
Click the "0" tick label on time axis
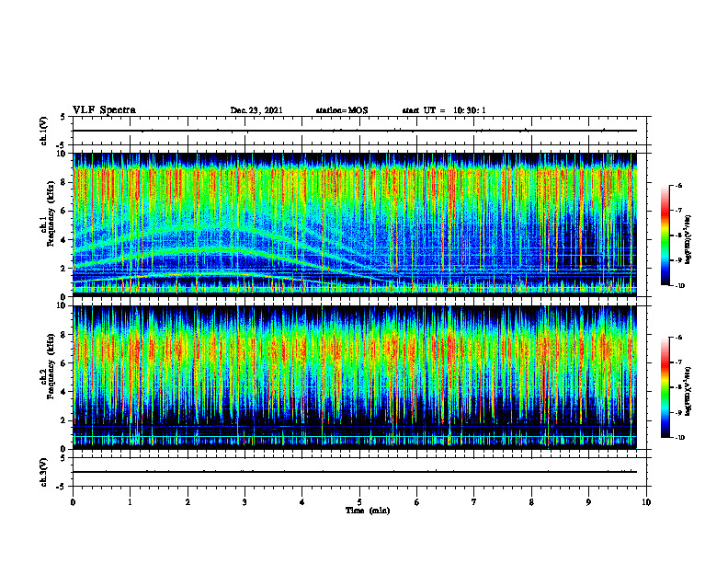pos(73,502)
